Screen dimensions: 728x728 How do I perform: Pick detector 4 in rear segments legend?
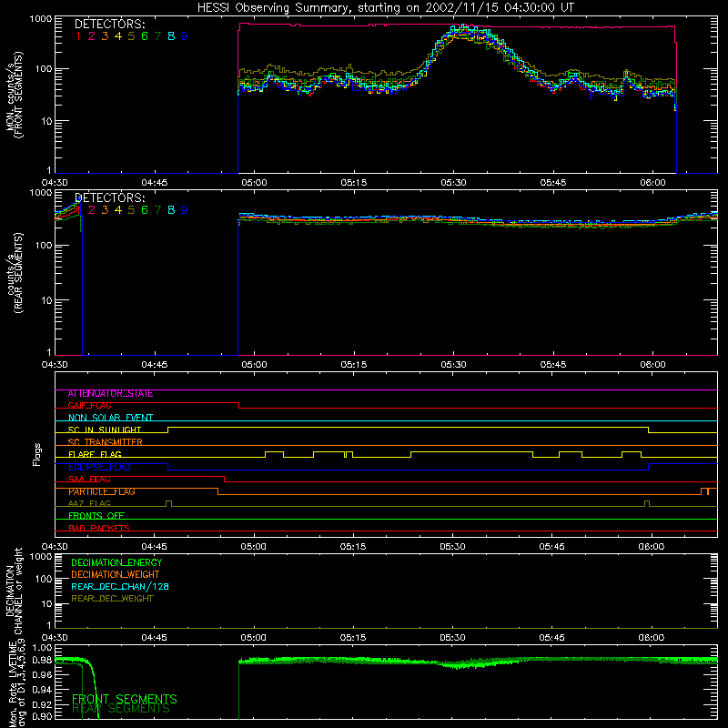tap(118, 210)
